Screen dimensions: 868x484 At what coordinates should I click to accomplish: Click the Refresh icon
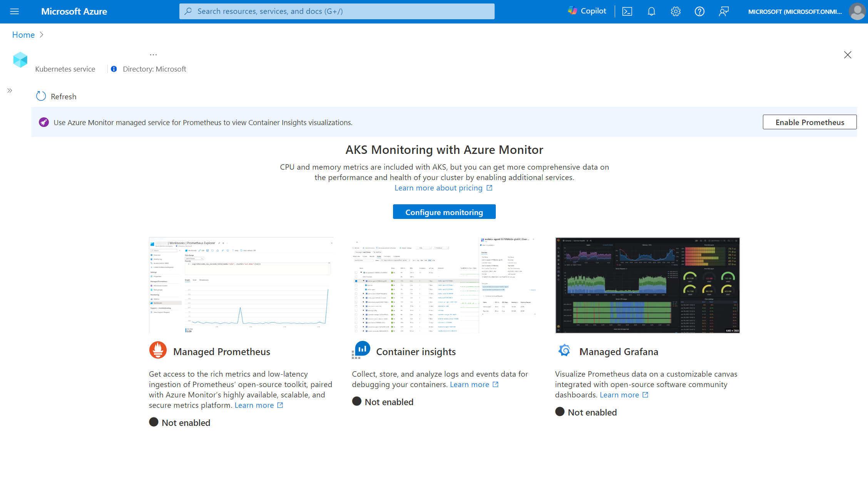(x=40, y=96)
